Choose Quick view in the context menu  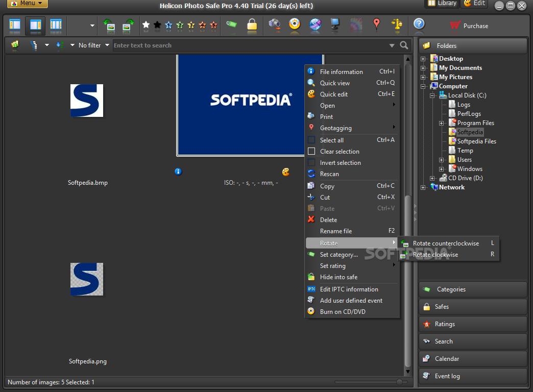pyautogui.click(x=352, y=83)
